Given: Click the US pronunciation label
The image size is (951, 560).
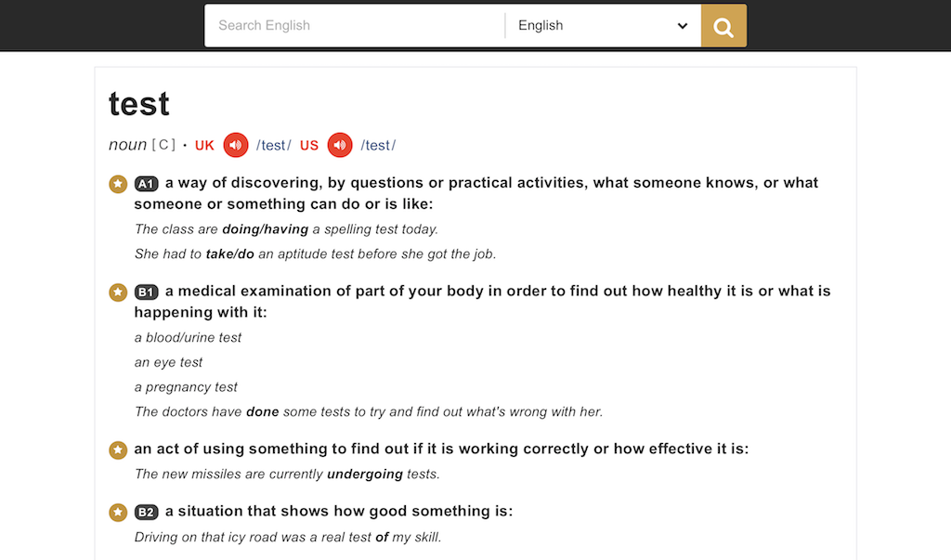Looking at the screenshot, I should point(308,145).
